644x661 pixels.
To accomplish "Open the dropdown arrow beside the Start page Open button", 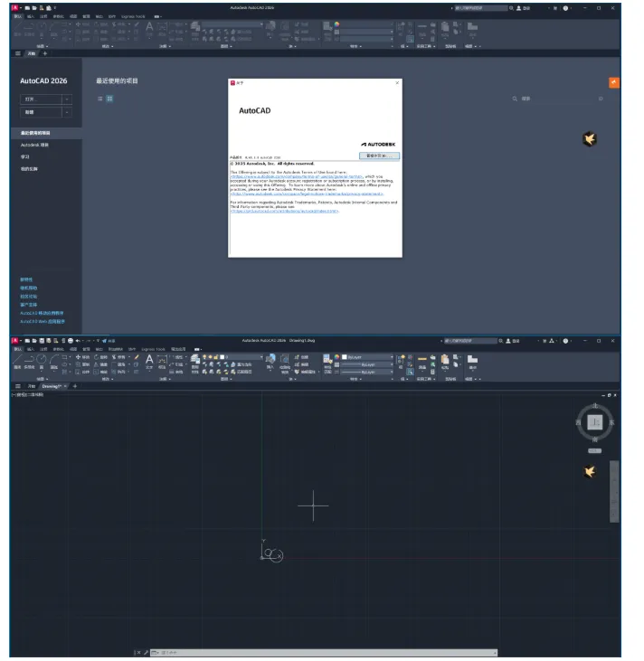I will point(67,99).
